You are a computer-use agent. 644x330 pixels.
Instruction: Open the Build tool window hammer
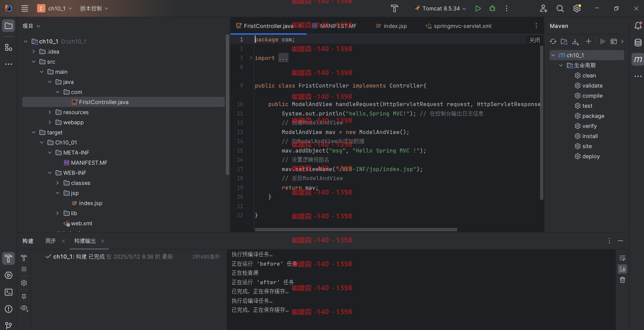click(x=8, y=258)
